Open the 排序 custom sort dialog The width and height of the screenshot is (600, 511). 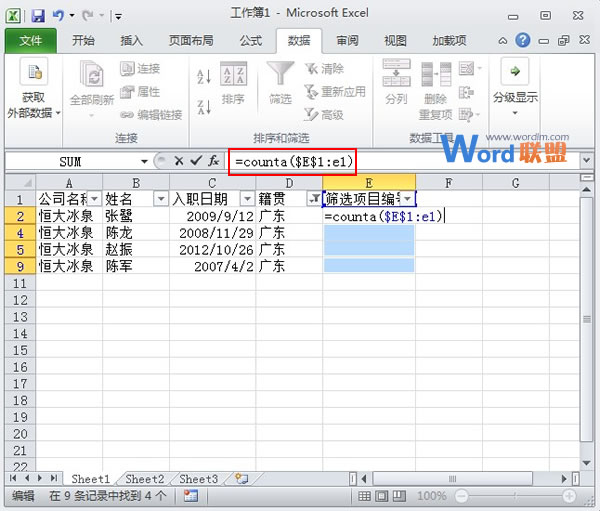[x=233, y=85]
